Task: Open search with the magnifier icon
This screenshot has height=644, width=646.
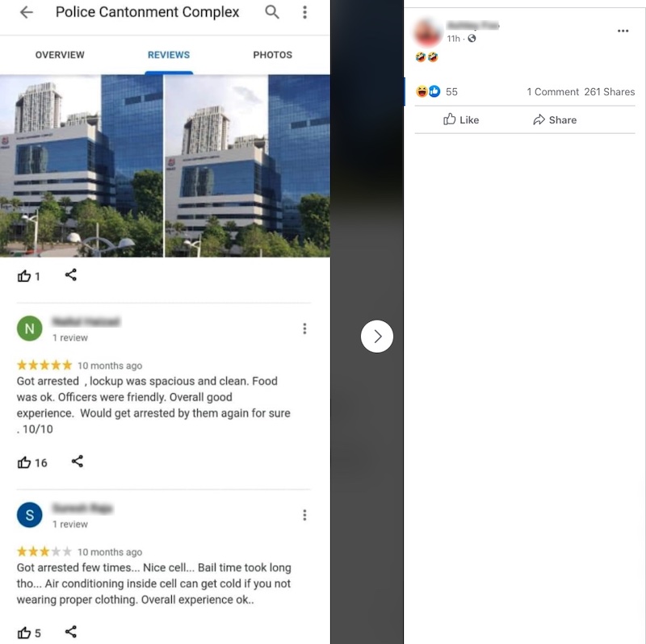Action: (x=272, y=12)
